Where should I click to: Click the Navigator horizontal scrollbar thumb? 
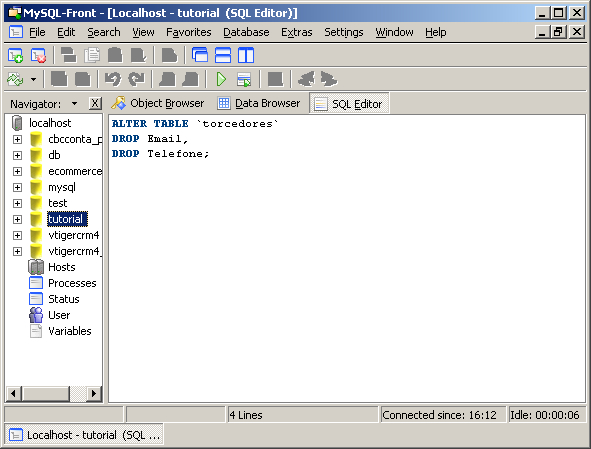point(46,394)
